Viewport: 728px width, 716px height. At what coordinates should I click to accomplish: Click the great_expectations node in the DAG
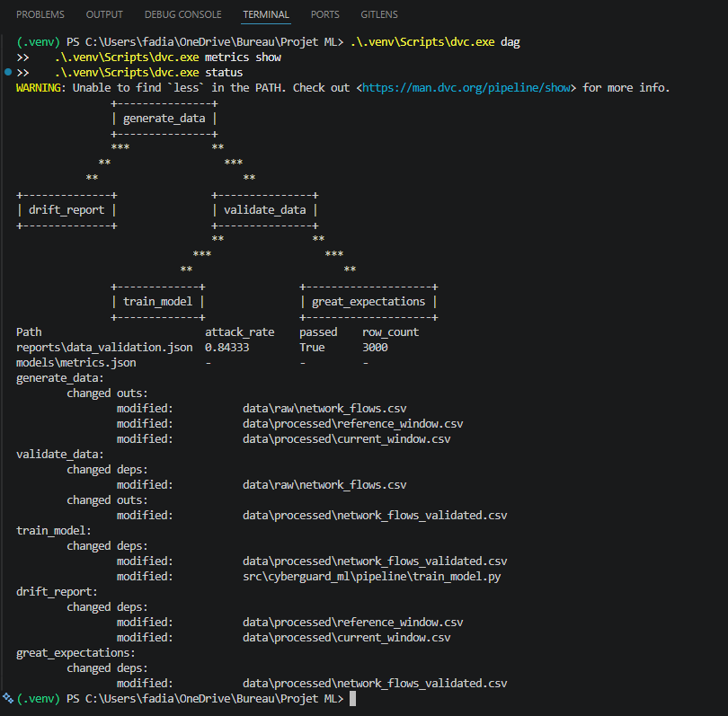368,302
